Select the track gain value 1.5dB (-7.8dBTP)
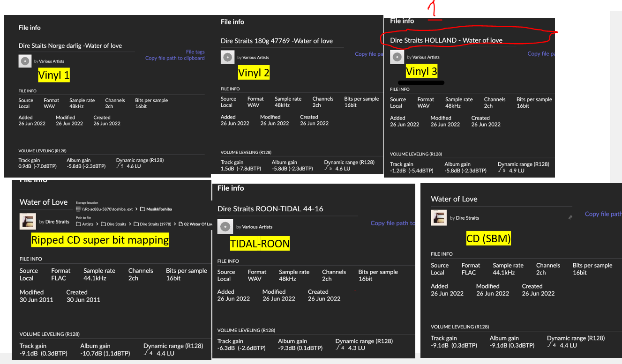Image resolution: width=622 pixels, height=364 pixels. point(240,168)
